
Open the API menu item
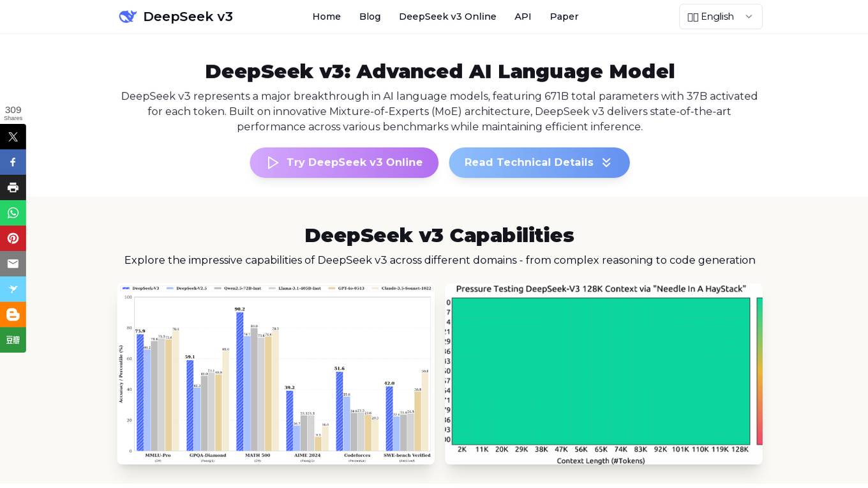523,17
